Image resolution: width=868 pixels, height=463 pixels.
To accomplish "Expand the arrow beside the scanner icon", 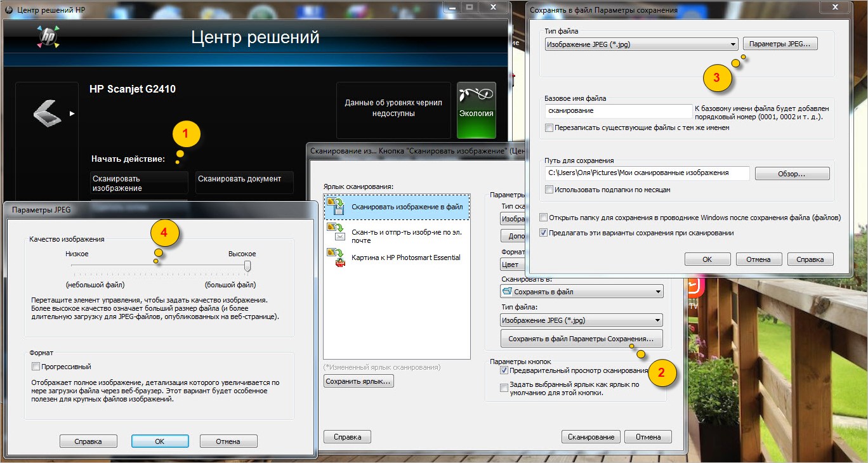I will [72, 114].
